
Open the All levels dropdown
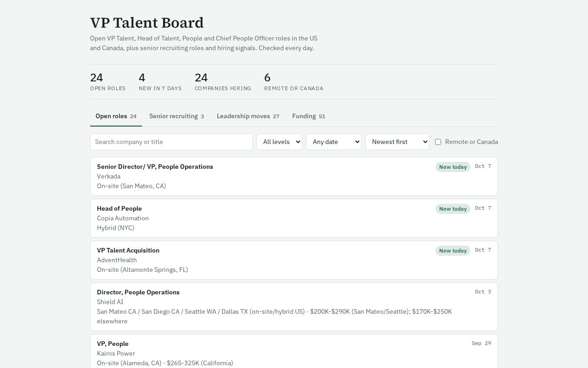tap(279, 142)
